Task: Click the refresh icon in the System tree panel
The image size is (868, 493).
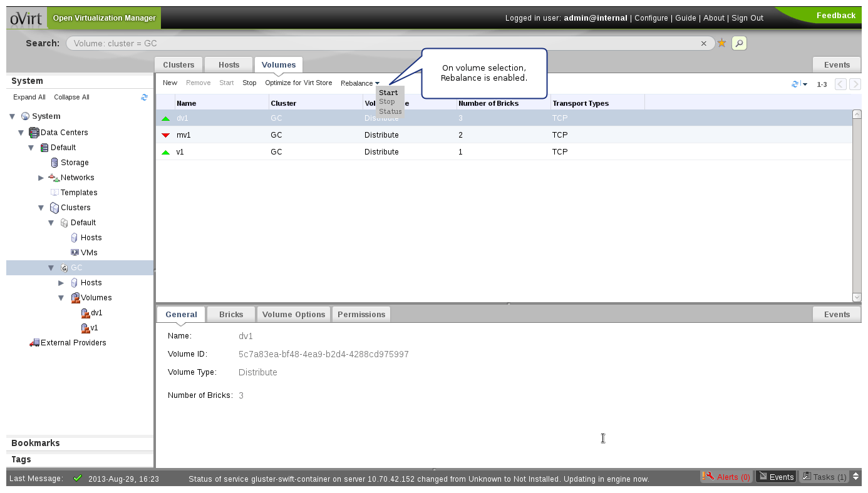Action: (144, 97)
